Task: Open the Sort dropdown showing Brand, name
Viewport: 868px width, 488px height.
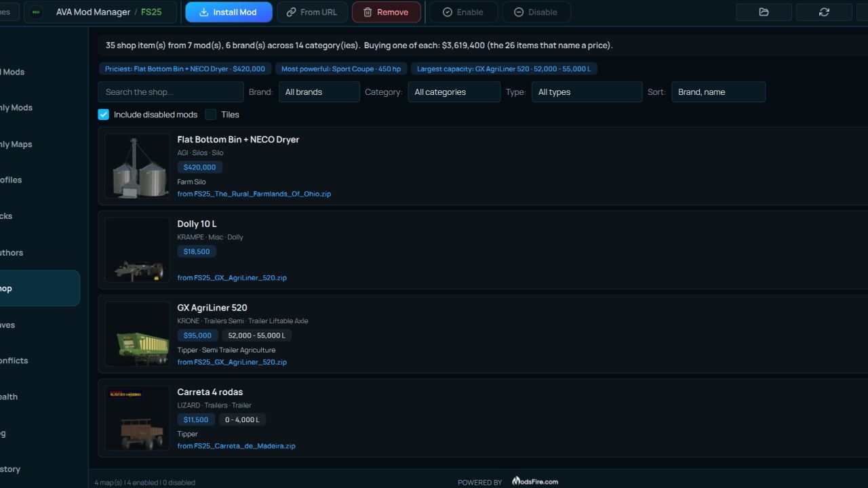Action: (x=718, y=92)
